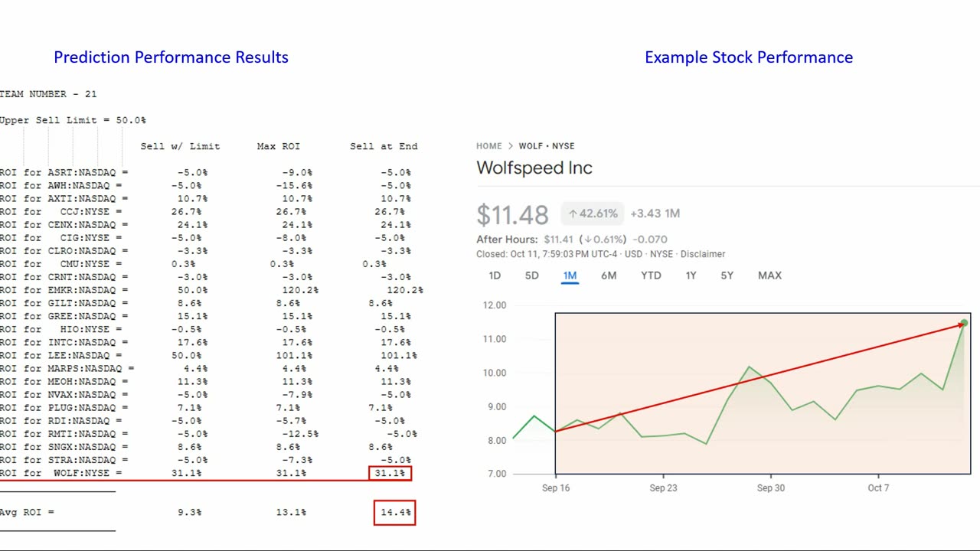Click the $11.48 stock price
The width and height of the screenshot is (980, 551).
coord(512,214)
